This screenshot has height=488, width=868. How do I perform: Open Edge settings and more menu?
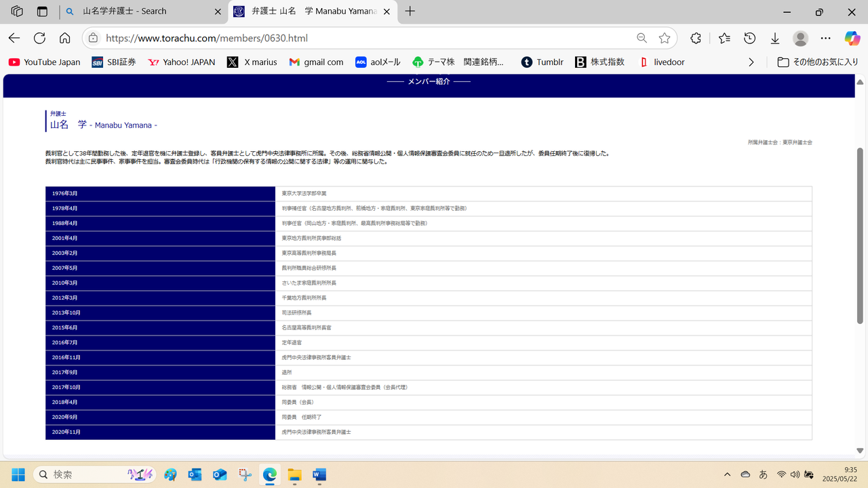pyautogui.click(x=825, y=38)
